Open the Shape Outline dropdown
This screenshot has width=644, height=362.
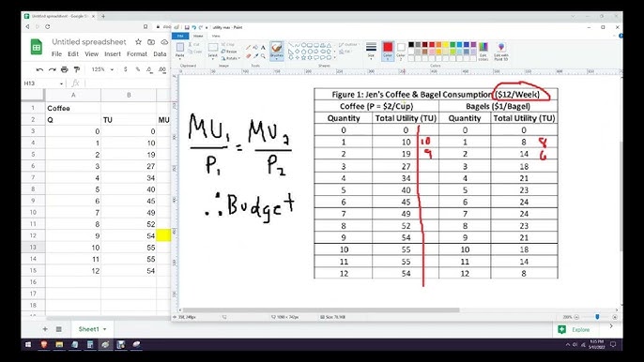point(348,45)
